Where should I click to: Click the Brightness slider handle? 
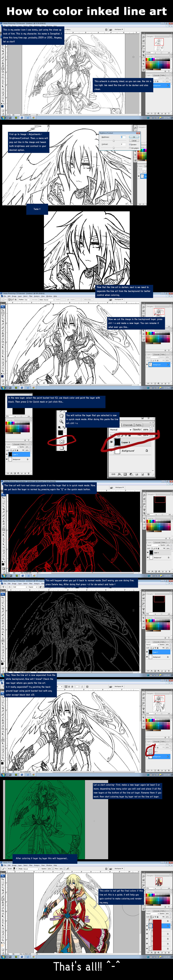pyautogui.click(x=114, y=141)
